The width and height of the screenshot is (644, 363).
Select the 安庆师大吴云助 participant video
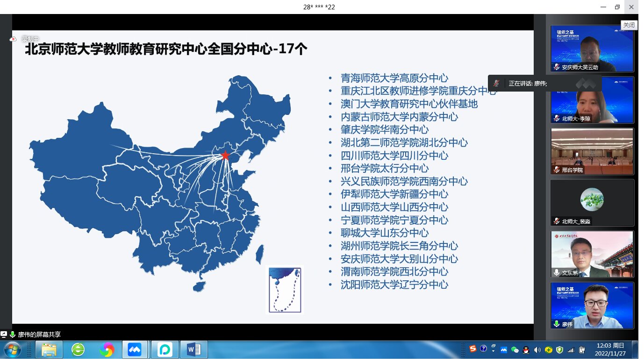pos(592,49)
